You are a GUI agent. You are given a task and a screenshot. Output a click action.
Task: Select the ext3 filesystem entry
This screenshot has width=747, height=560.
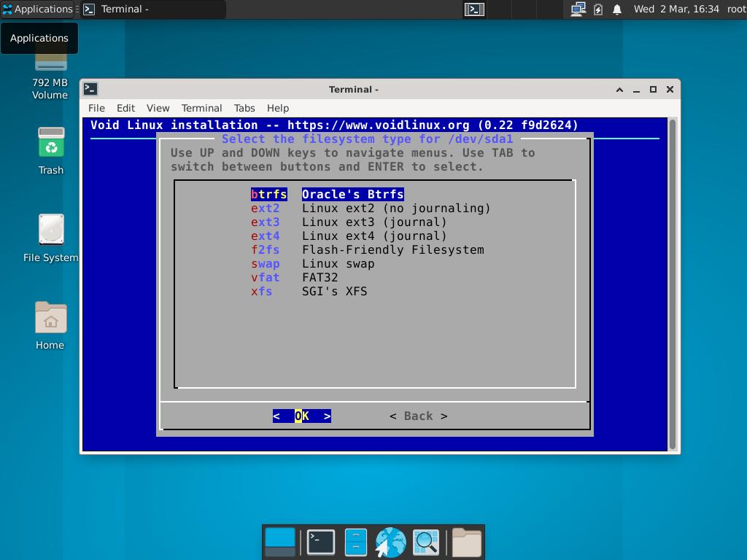[x=266, y=222]
